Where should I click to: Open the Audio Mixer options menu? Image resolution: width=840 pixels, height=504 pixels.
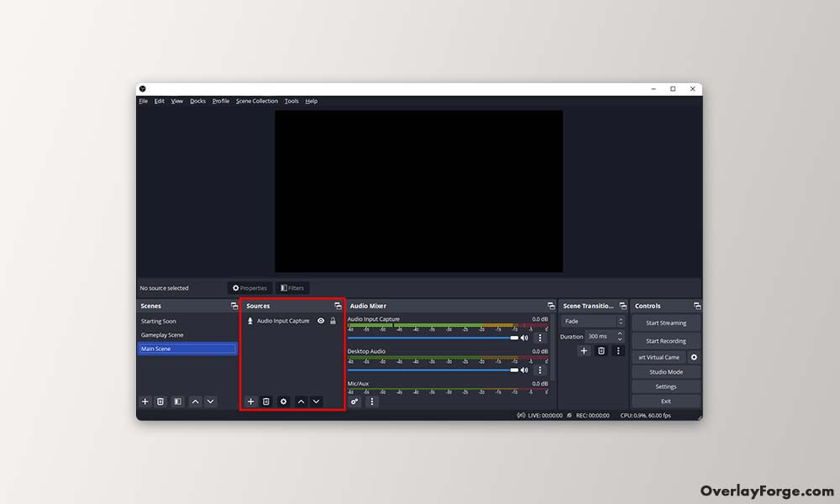[x=370, y=402]
